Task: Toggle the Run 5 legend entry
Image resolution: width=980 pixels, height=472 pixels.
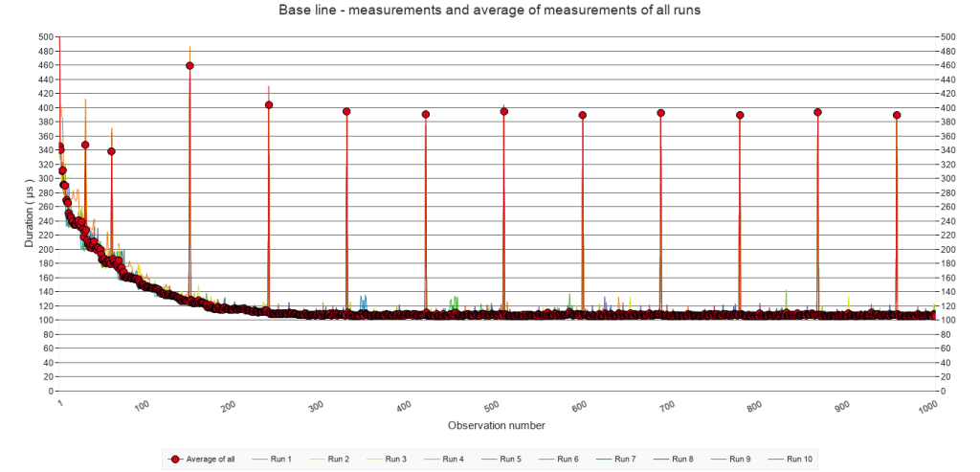Action: point(510,460)
